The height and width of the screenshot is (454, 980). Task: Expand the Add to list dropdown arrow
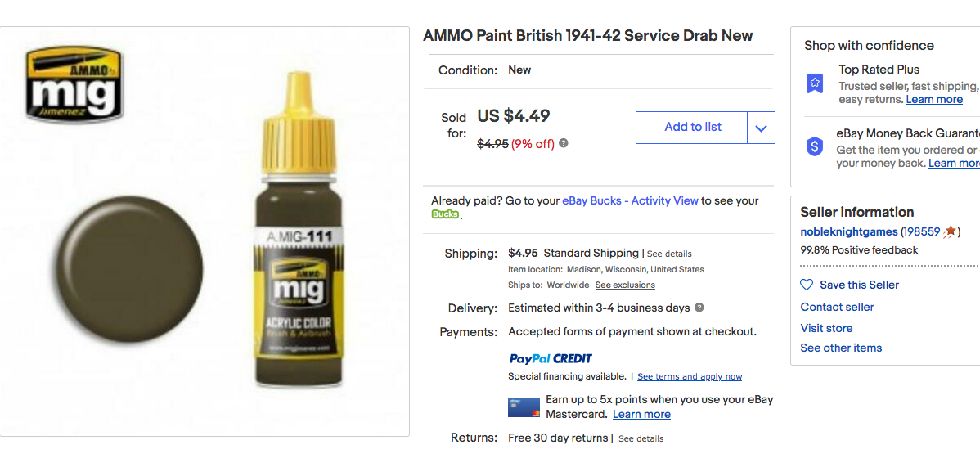pos(761,128)
